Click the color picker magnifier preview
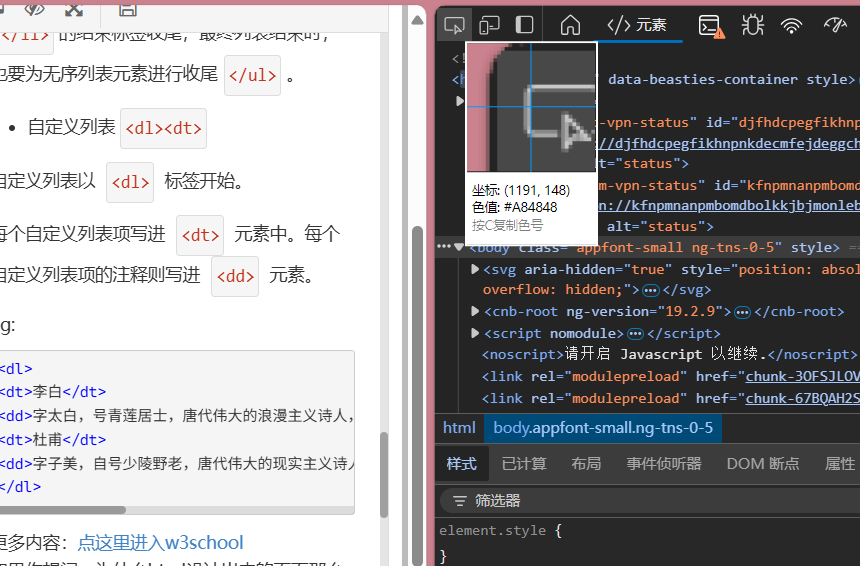The width and height of the screenshot is (860, 566). click(531, 107)
